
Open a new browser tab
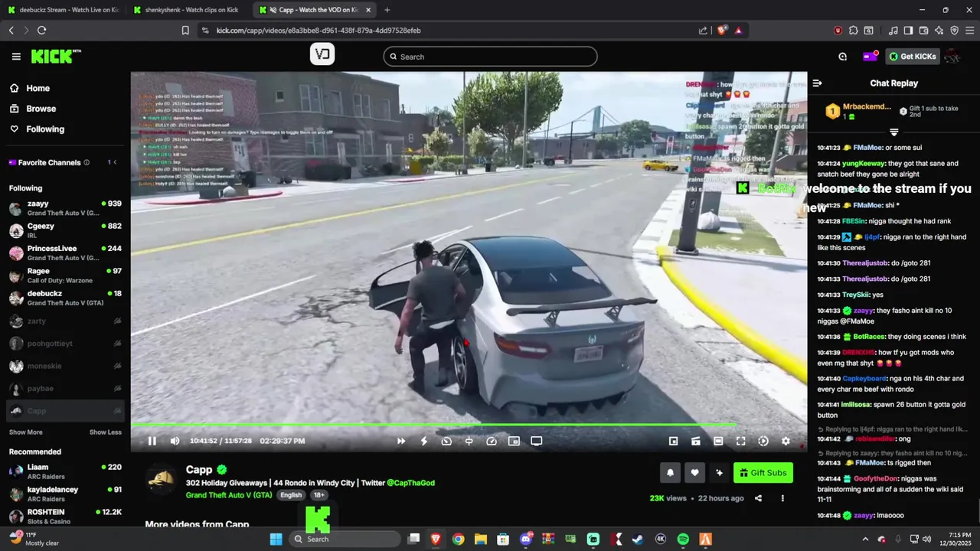tap(387, 10)
